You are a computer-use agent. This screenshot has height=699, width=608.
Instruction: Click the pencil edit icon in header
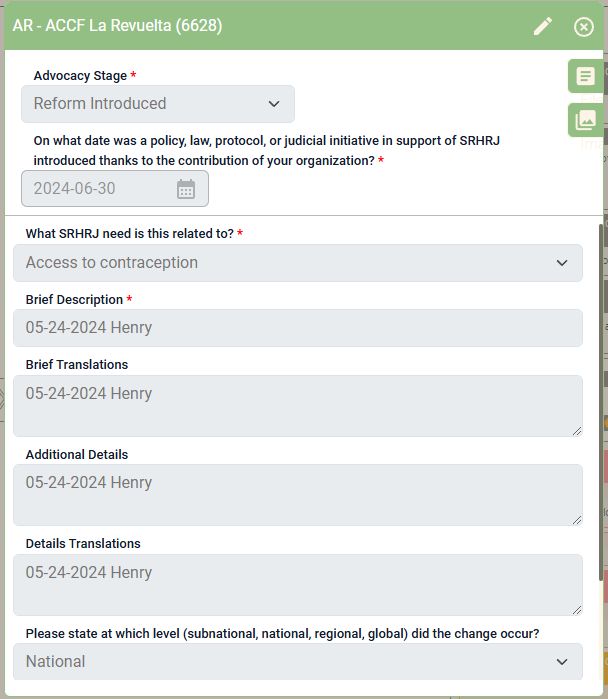[x=542, y=26]
